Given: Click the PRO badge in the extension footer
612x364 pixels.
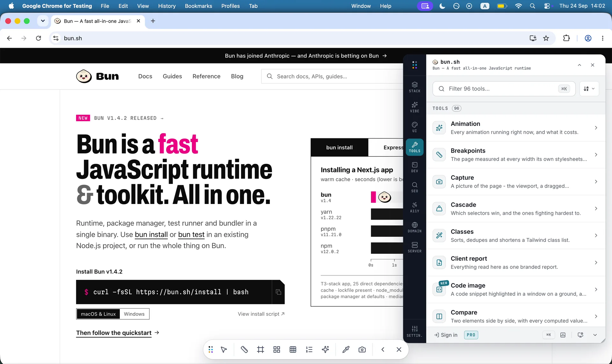Looking at the screenshot, I should [x=471, y=335].
